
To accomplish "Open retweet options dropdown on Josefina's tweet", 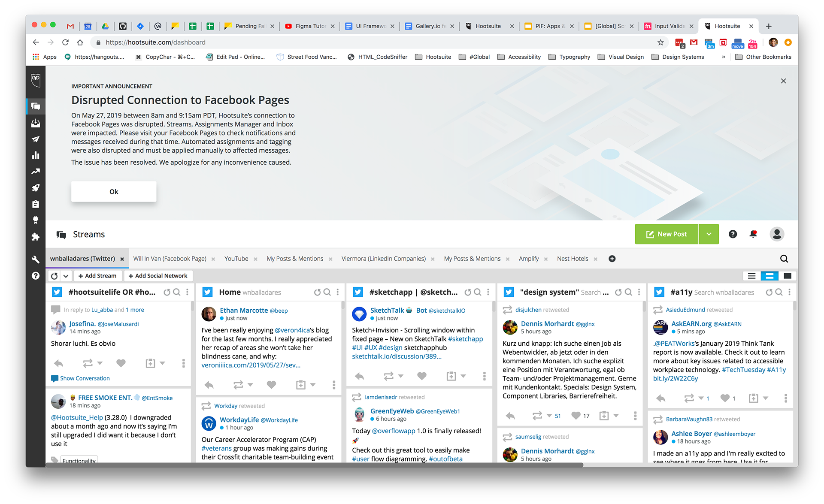I will (100, 363).
